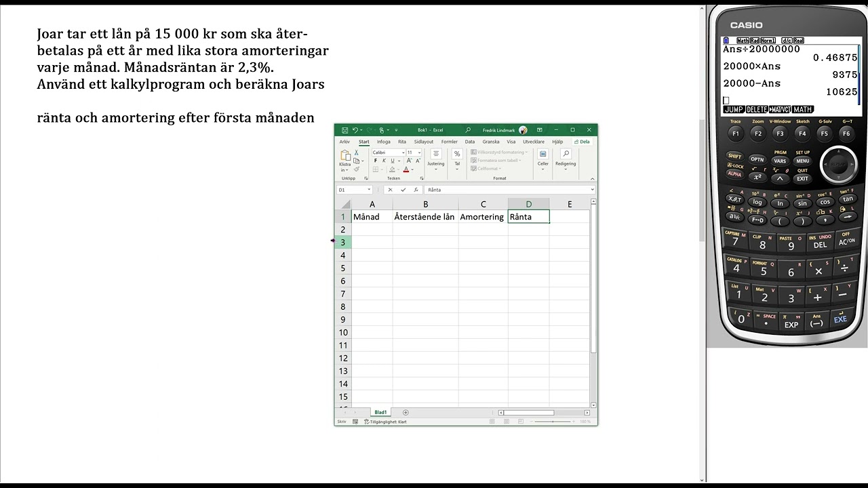Open the font size 11 dropdown
This screenshot has width=868, height=488.
tap(419, 152)
